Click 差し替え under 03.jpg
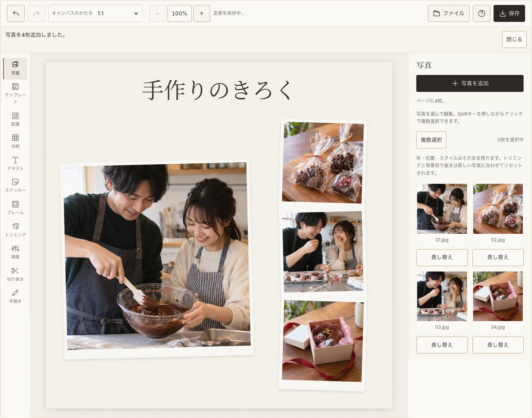The image size is (532, 418). tap(442, 345)
